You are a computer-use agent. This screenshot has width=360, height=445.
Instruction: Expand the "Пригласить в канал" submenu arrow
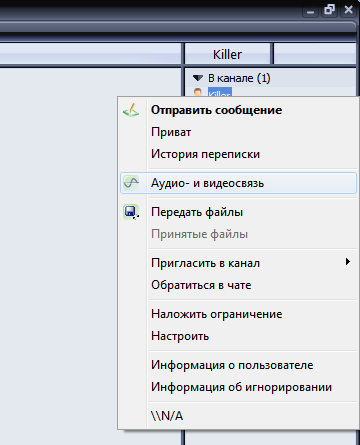348,262
